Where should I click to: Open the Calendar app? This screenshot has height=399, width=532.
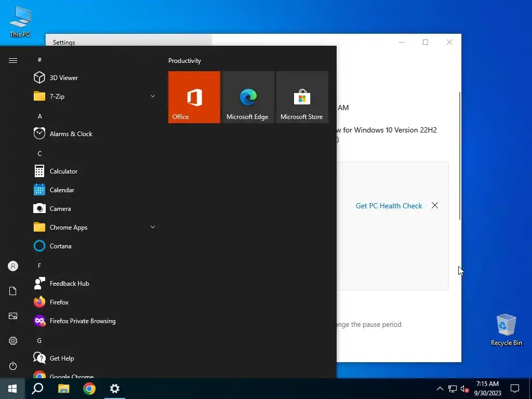(95, 190)
